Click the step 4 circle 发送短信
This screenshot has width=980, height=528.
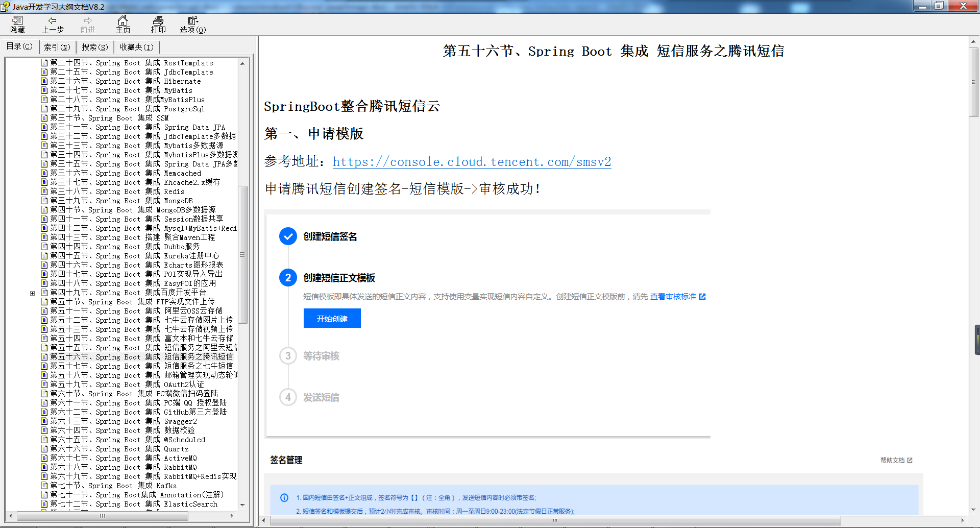288,397
